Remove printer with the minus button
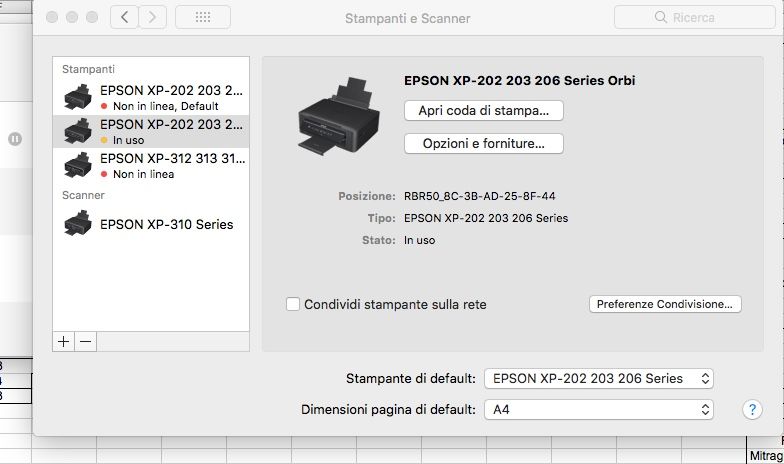The height and width of the screenshot is (464, 784). point(86,342)
